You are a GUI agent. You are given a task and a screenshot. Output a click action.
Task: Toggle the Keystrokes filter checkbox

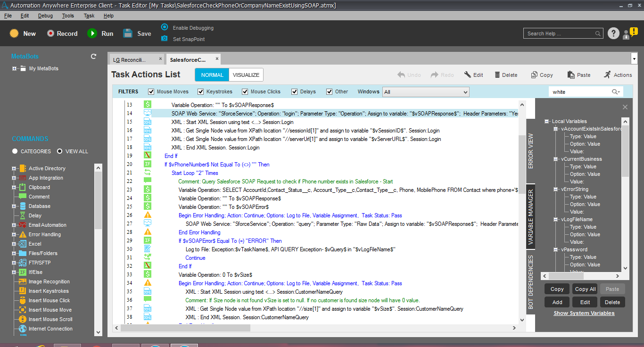pyautogui.click(x=201, y=92)
